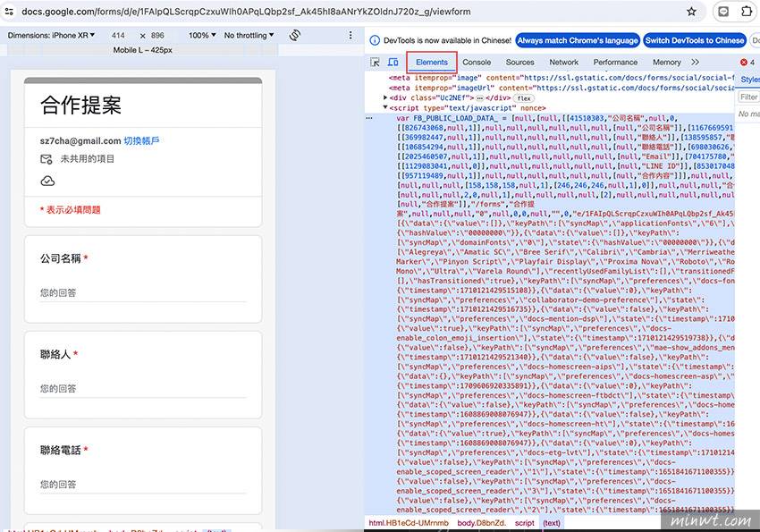
Task: Select the (text) breadcrumb
Action: [552, 523]
